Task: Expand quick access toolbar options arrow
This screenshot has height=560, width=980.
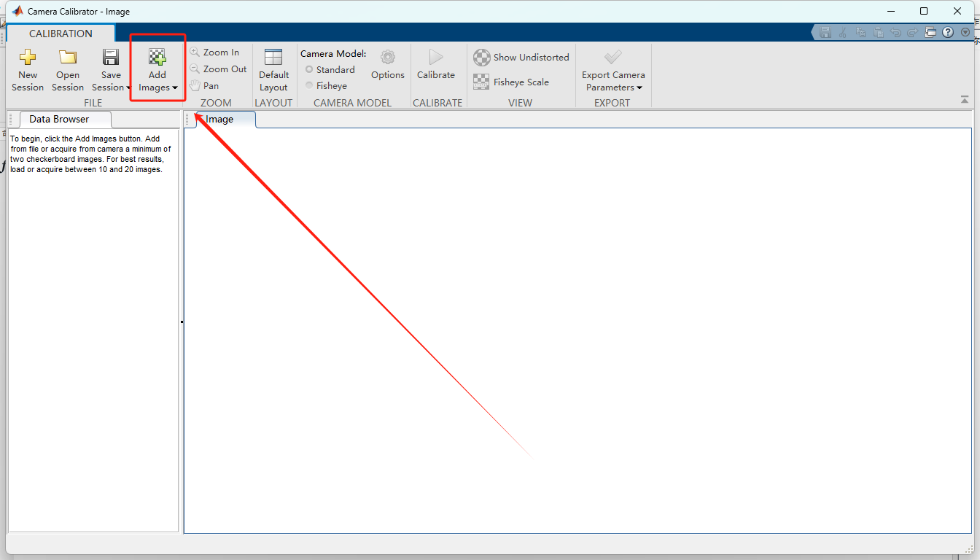Action: [965, 33]
